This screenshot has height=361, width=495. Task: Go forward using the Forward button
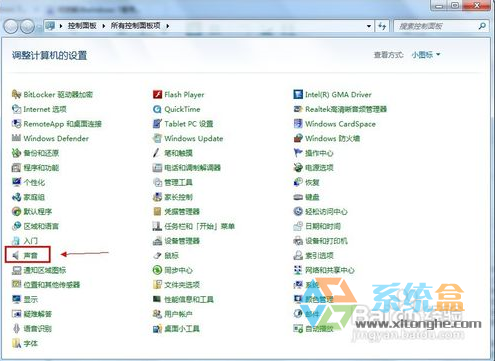pos(27,26)
